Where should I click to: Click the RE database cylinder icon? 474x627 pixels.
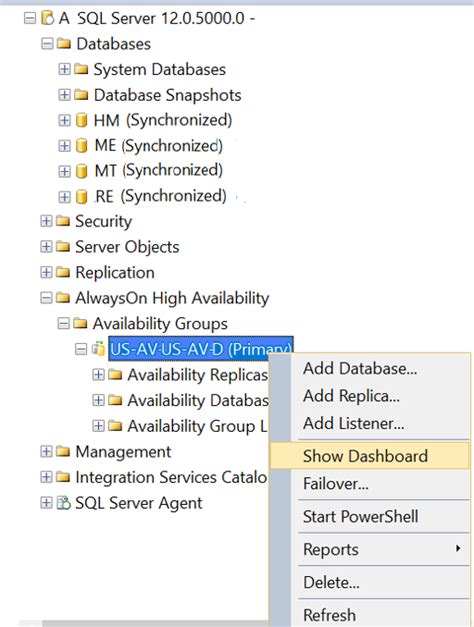pyautogui.click(x=82, y=197)
